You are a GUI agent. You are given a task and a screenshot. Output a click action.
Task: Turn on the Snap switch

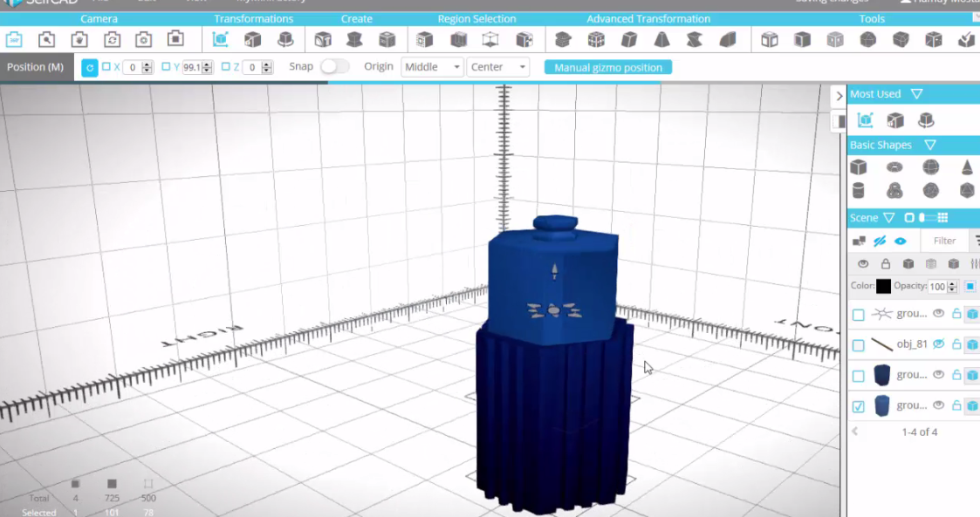coord(335,67)
